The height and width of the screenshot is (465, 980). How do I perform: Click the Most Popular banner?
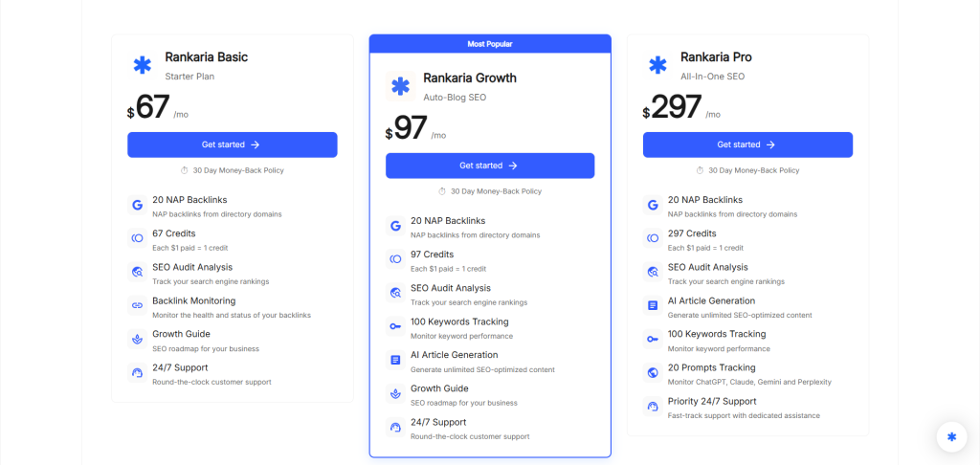coord(490,44)
